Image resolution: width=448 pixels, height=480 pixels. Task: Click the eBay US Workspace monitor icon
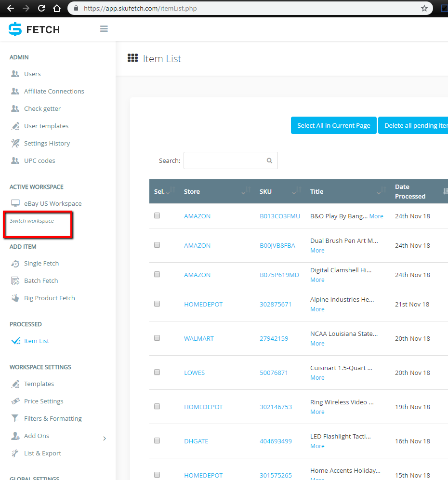point(15,203)
